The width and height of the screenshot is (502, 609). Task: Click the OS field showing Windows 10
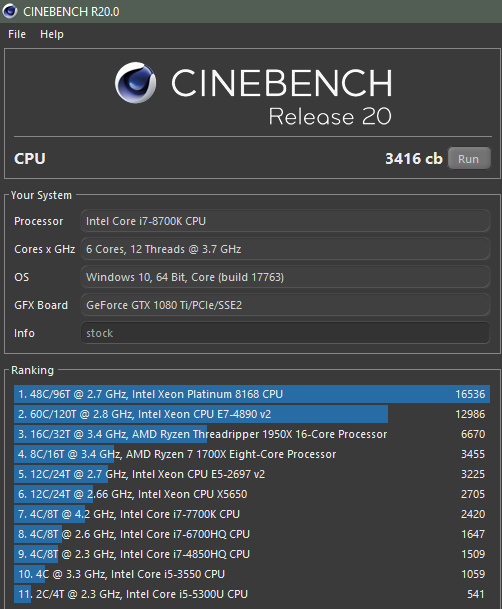[285, 277]
